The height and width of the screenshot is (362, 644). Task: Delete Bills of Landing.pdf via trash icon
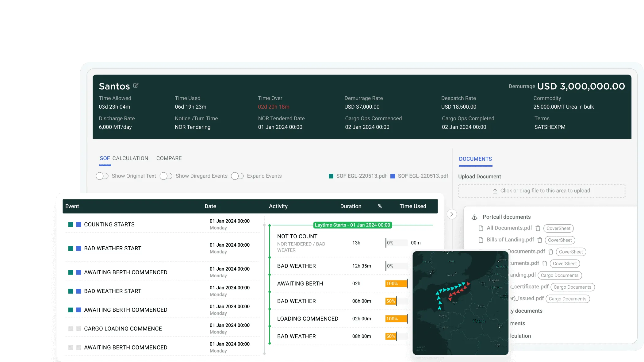point(539,240)
